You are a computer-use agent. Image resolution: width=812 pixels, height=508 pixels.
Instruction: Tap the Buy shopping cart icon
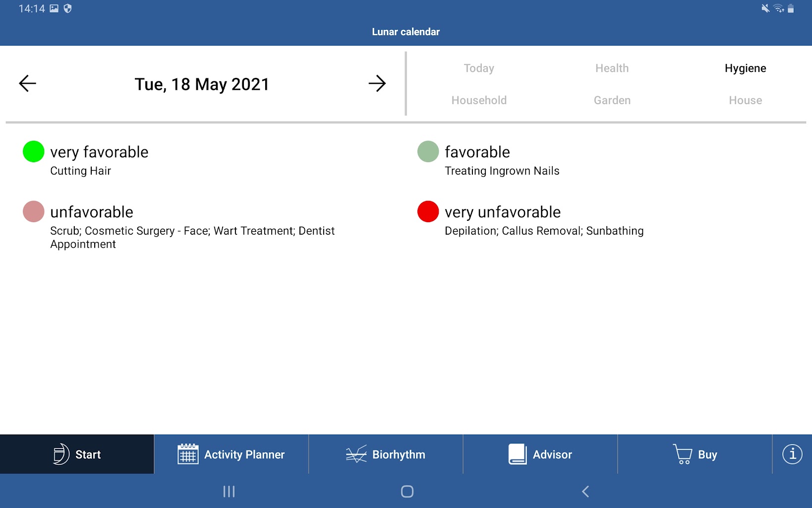(683, 454)
